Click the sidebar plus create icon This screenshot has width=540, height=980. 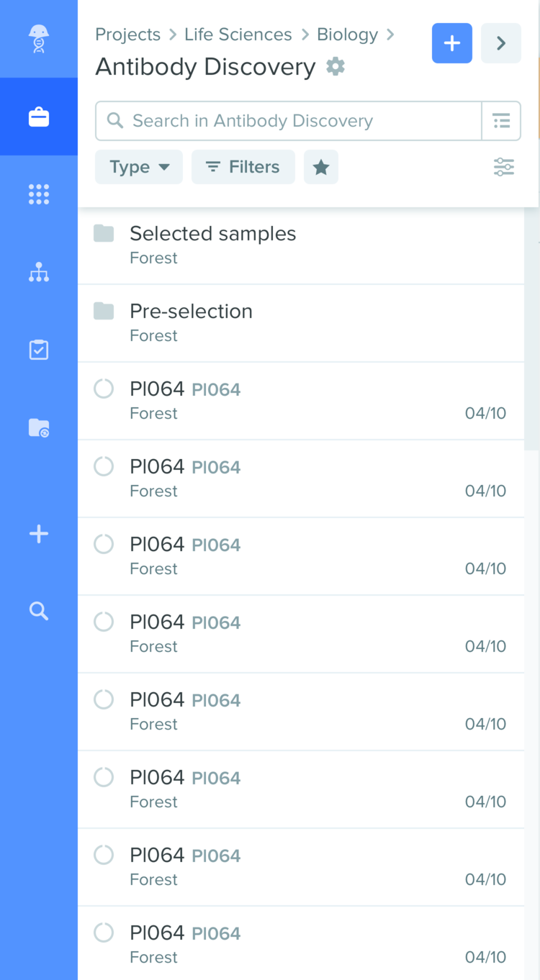(x=39, y=534)
